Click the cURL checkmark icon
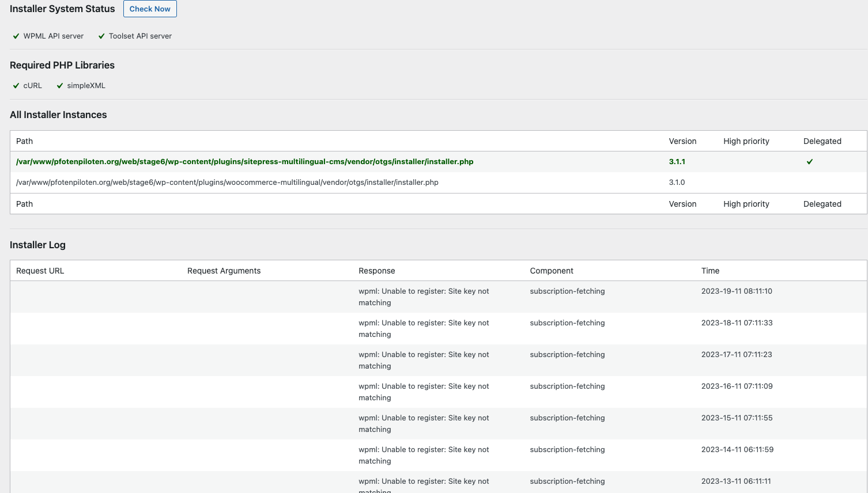Viewport: 868px width, 493px height. (16, 86)
